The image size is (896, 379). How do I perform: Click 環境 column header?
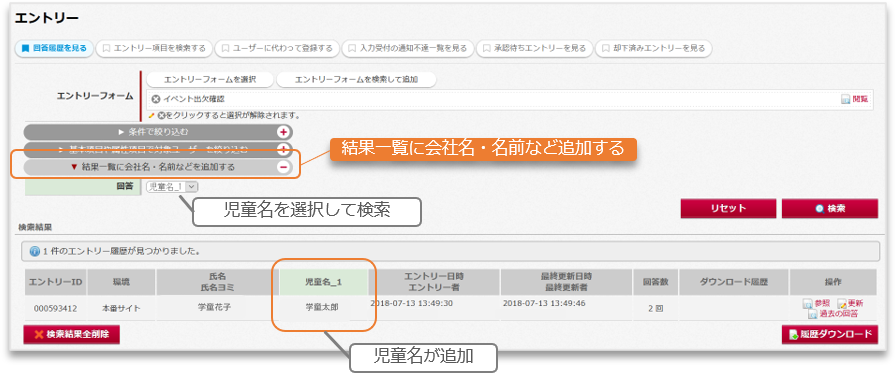click(x=121, y=282)
